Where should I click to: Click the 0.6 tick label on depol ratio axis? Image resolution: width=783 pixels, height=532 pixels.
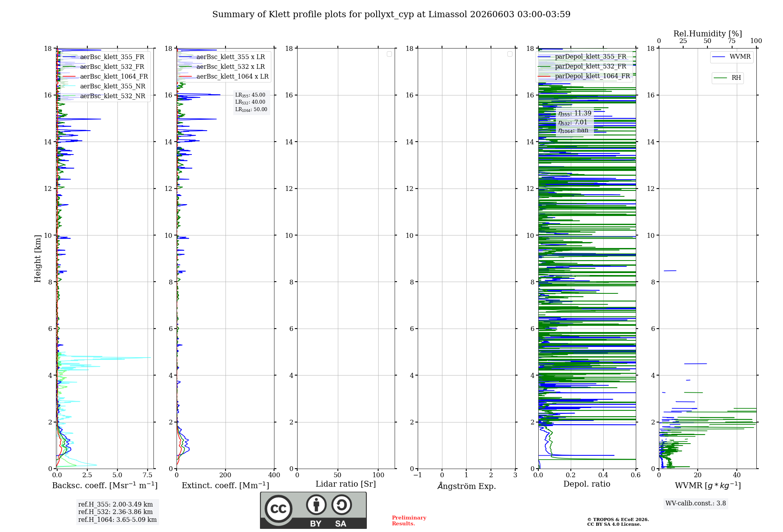coord(636,475)
